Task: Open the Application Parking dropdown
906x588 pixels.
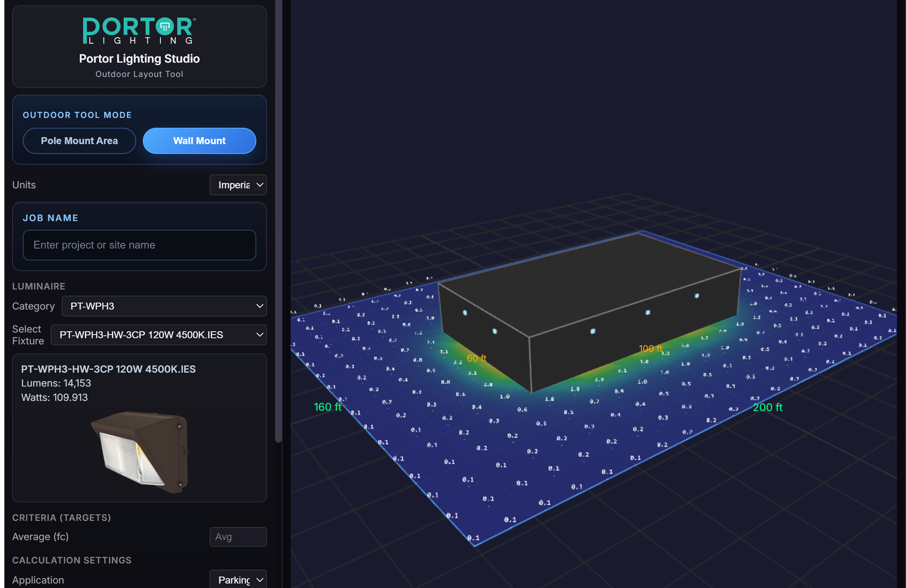Action: 238,580
